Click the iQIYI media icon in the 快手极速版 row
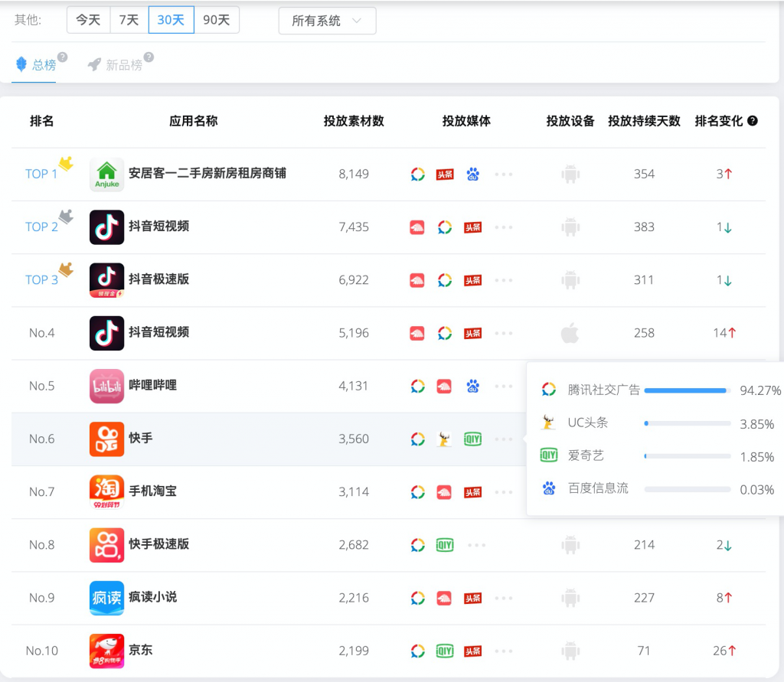The width and height of the screenshot is (784, 682). (445, 545)
